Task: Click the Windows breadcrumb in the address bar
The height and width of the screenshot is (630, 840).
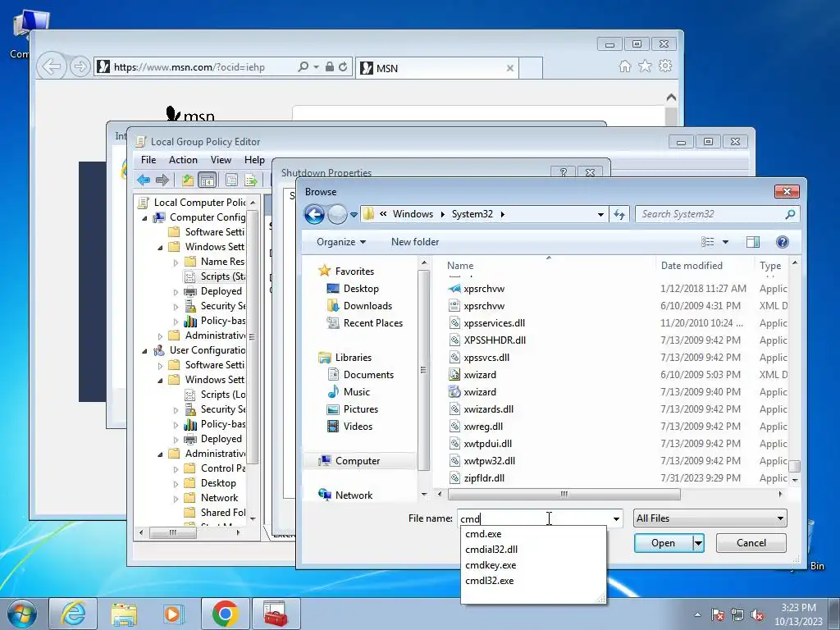Action: pos(413,214)
